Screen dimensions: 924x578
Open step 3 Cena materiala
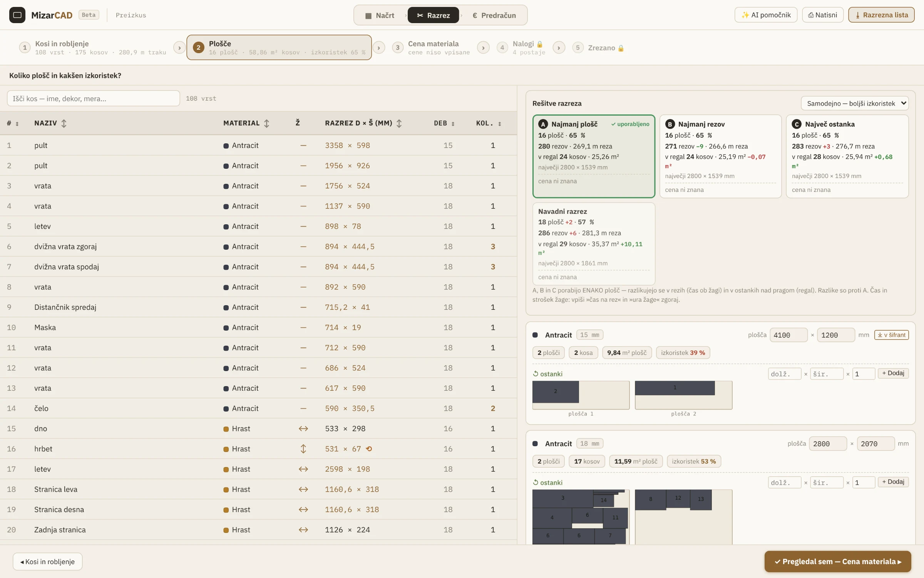431,48
